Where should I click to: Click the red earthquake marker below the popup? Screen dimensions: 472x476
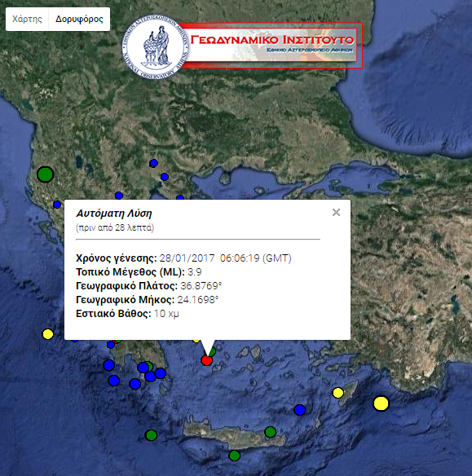[x=207, y=360]
